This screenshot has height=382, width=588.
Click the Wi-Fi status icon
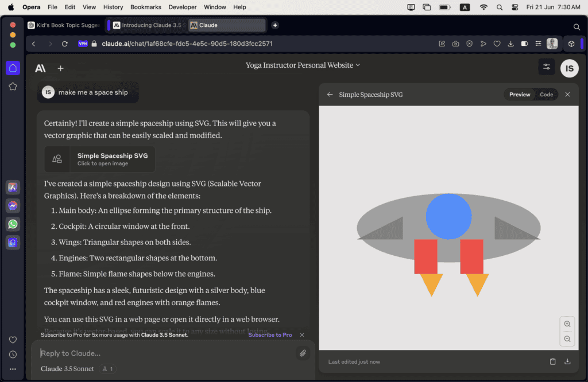click(483, 7)
